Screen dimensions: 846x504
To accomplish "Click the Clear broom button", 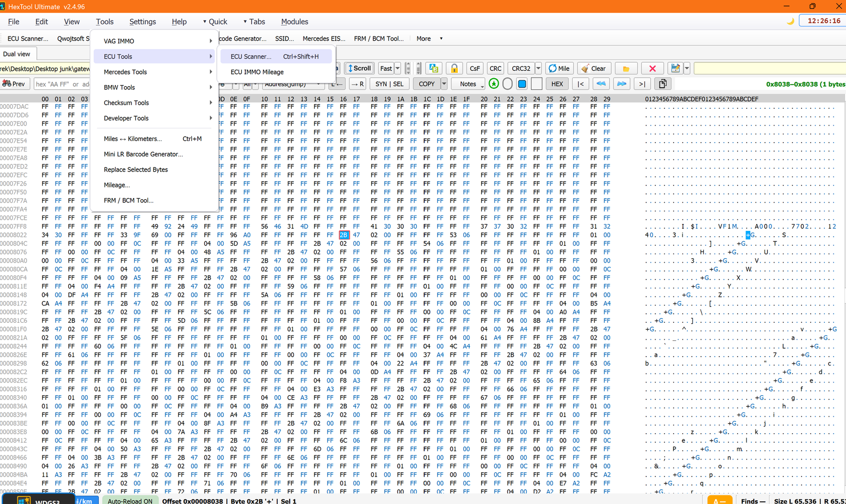I will pyautogui.click(x=594, y=68).
